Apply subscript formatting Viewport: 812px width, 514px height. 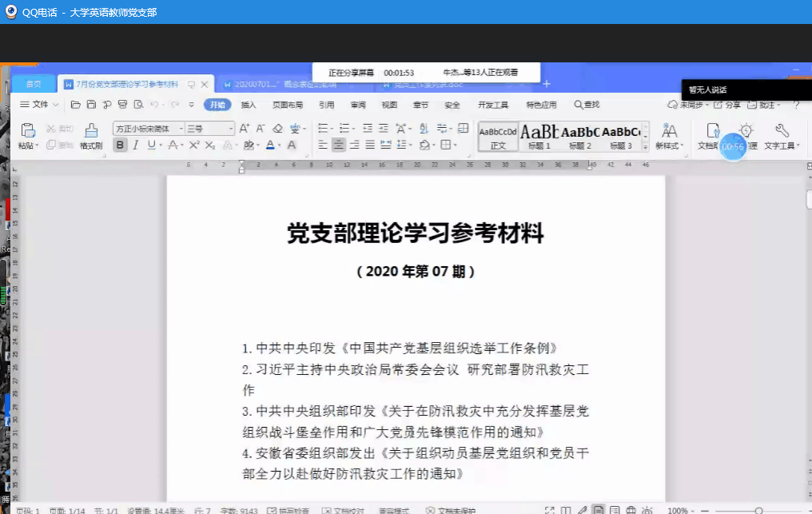pos(209,145)
